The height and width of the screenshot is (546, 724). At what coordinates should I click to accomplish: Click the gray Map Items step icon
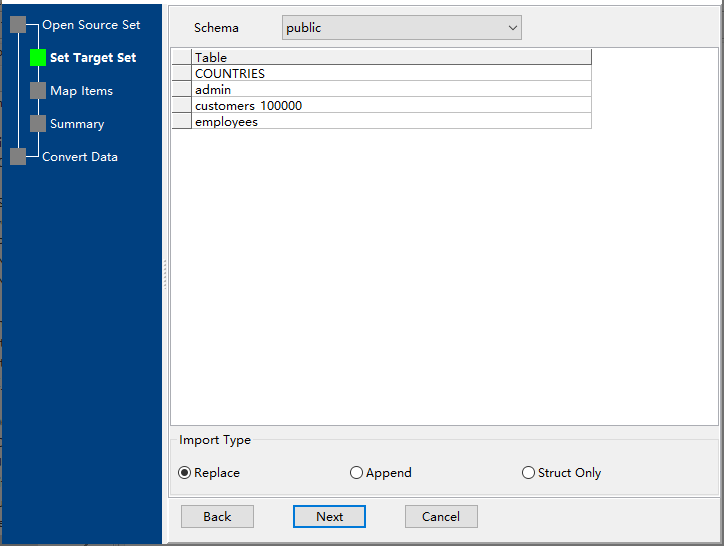coord(38,91)
